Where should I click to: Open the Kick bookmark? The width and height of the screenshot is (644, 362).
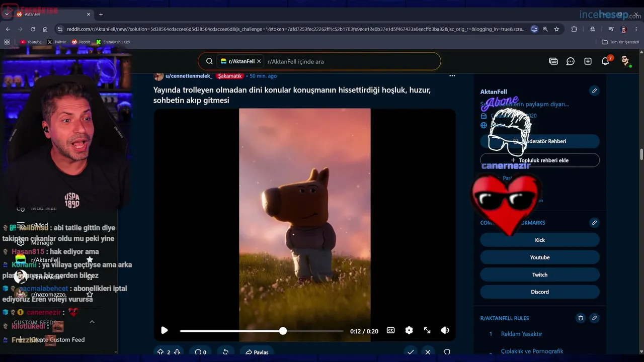pyautogui.click(x=540, y=240)
